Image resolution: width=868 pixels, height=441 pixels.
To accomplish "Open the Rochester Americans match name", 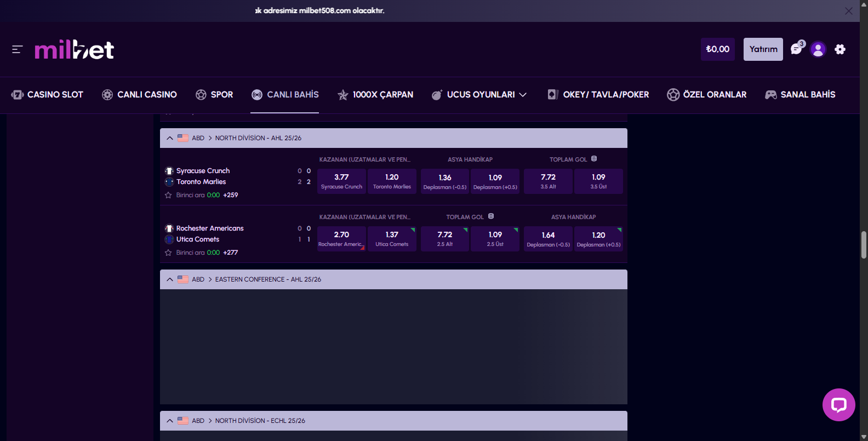I will coord(210,228).
